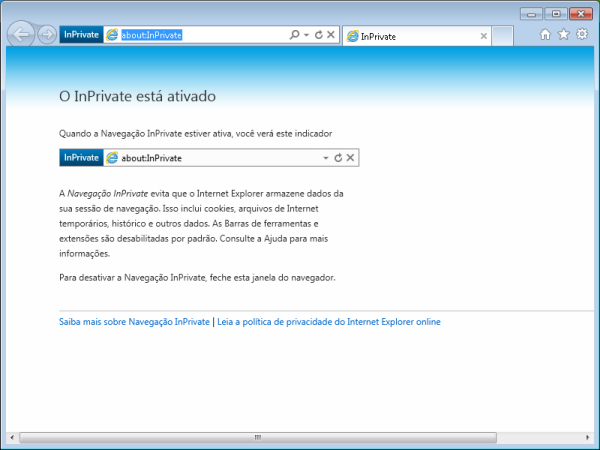
Task: Click the Internet Explorer page icon in address bar
Action: coord(112,35)
